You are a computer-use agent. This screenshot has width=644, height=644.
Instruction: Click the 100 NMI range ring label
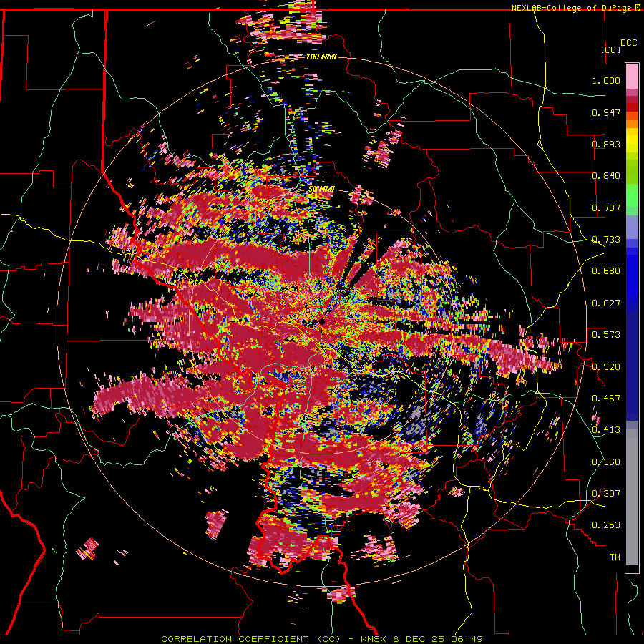[321, 57]
